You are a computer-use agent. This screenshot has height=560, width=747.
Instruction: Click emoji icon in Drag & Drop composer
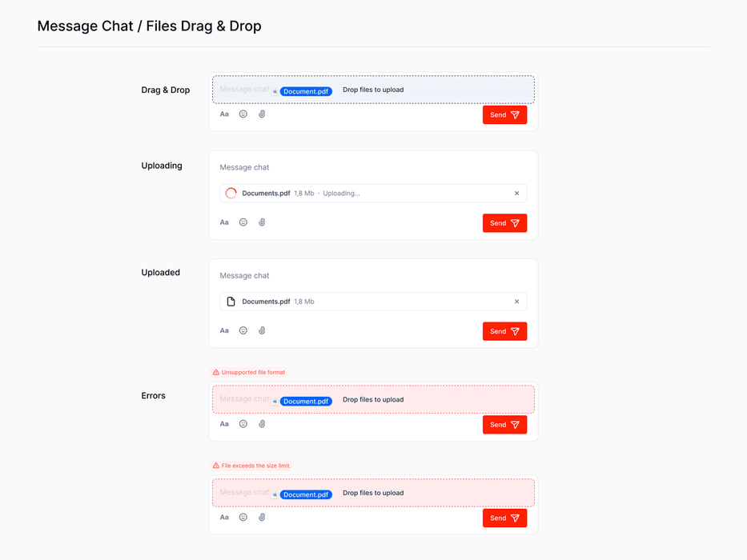(x=243, y=114)
